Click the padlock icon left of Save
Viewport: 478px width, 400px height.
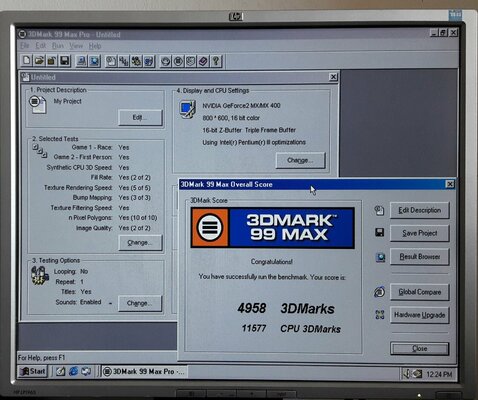click(52, 61)
